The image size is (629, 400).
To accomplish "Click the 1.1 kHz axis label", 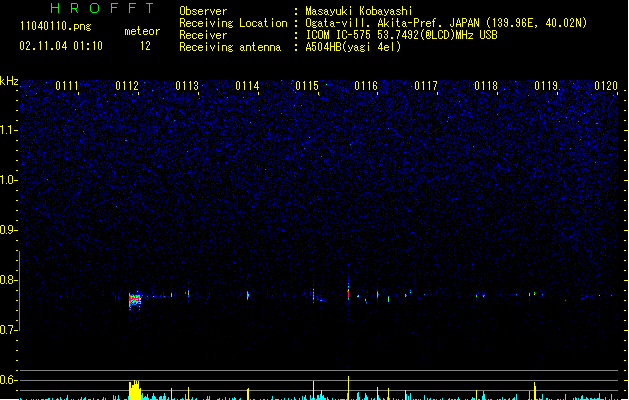I will (x=8, y=130).
